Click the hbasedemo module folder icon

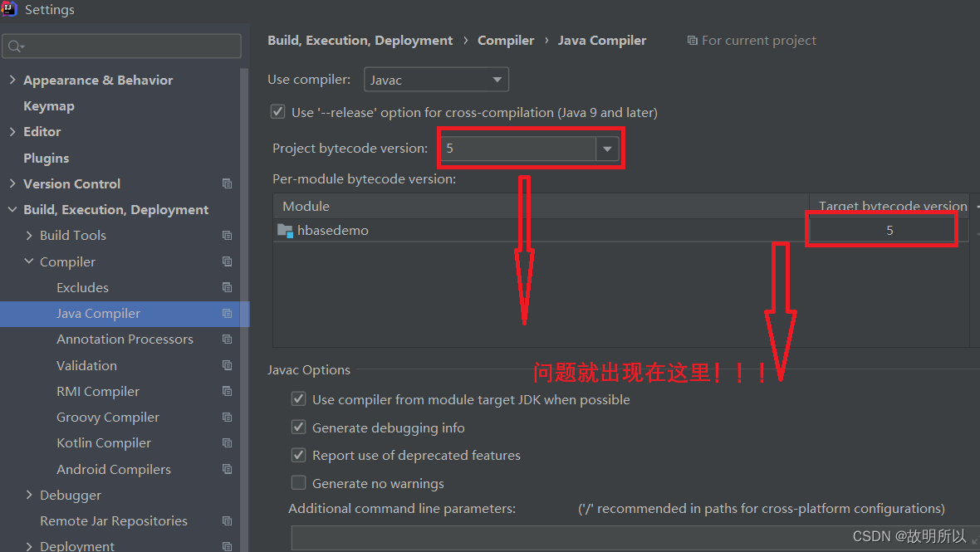(x=285, y=231)
